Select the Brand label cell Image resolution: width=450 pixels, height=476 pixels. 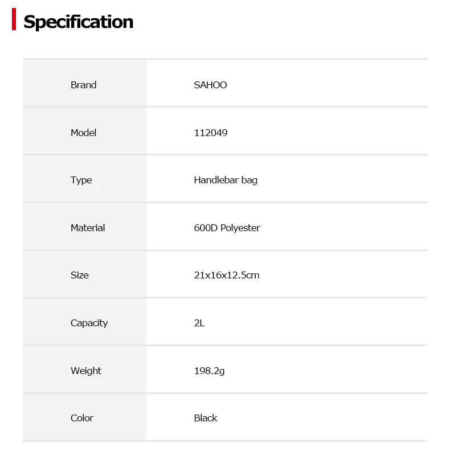click(84, 84)
